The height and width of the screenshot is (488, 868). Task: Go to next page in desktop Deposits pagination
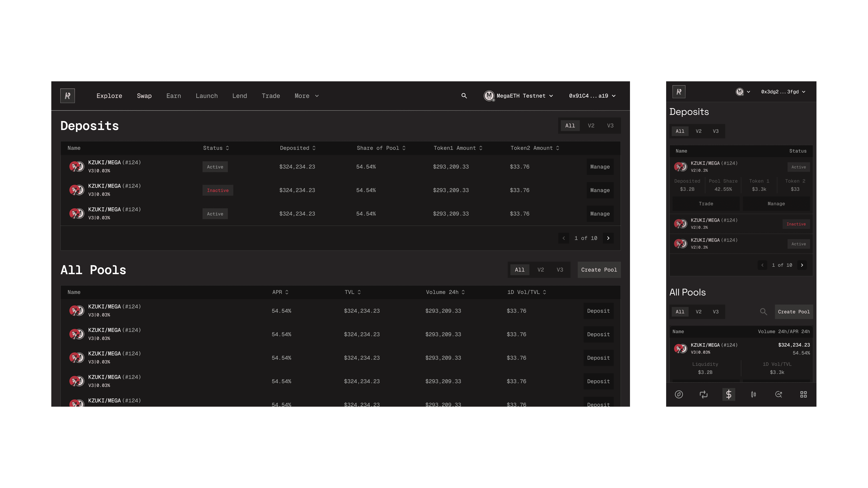point(608,238)
